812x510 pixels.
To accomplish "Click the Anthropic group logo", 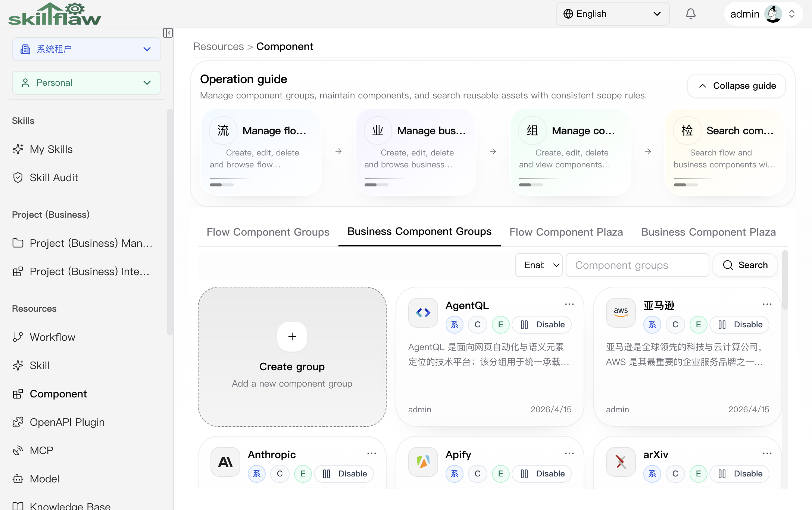I will (x=225, y=462).
